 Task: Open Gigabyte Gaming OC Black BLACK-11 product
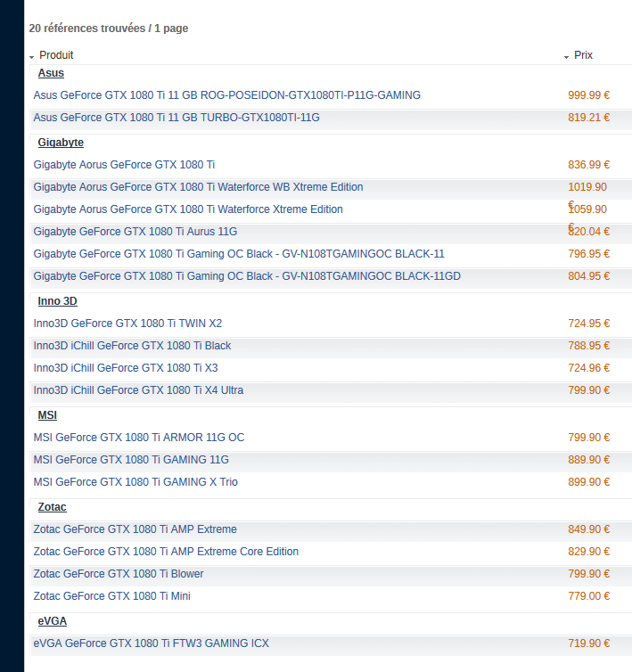[239, 254]
